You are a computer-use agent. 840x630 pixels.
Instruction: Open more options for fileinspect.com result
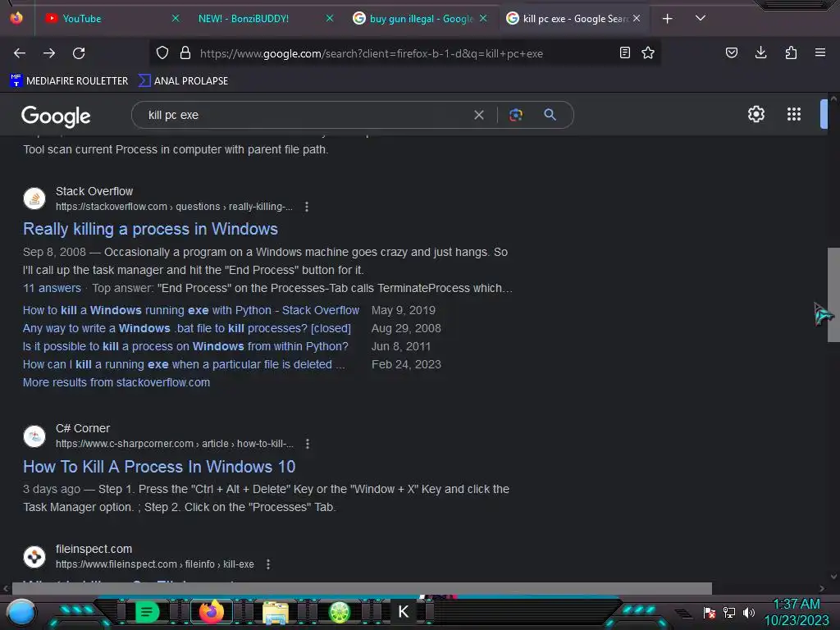(268, 564)
